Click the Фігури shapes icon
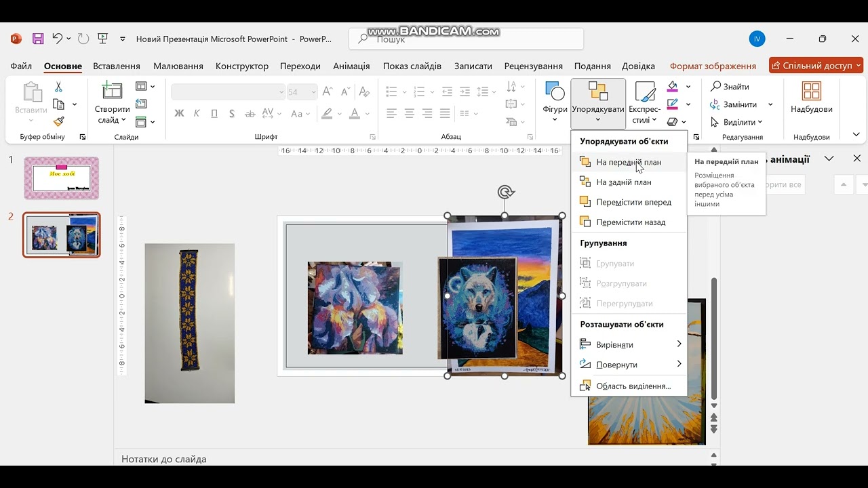The image size is (868, 488). (x=555, y=92)
